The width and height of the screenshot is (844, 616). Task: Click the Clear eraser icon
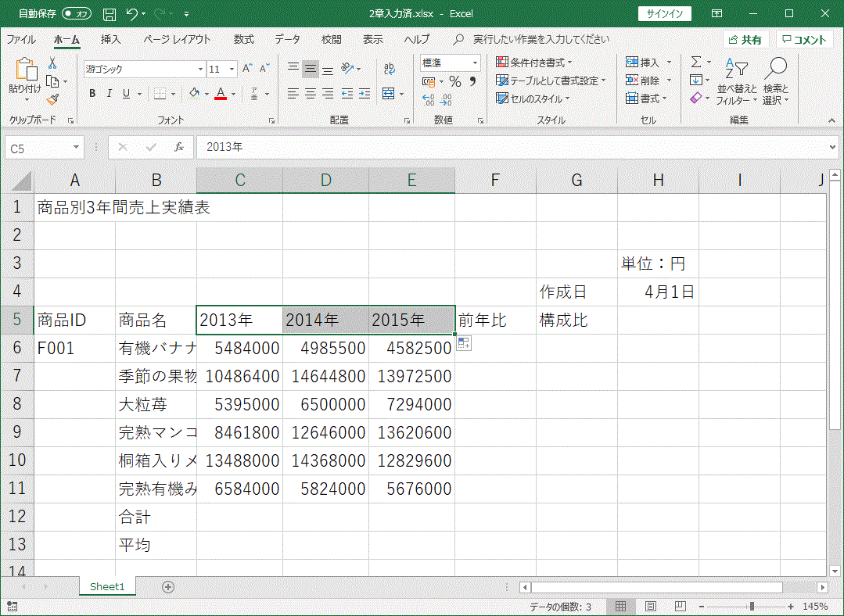point(696,98)
